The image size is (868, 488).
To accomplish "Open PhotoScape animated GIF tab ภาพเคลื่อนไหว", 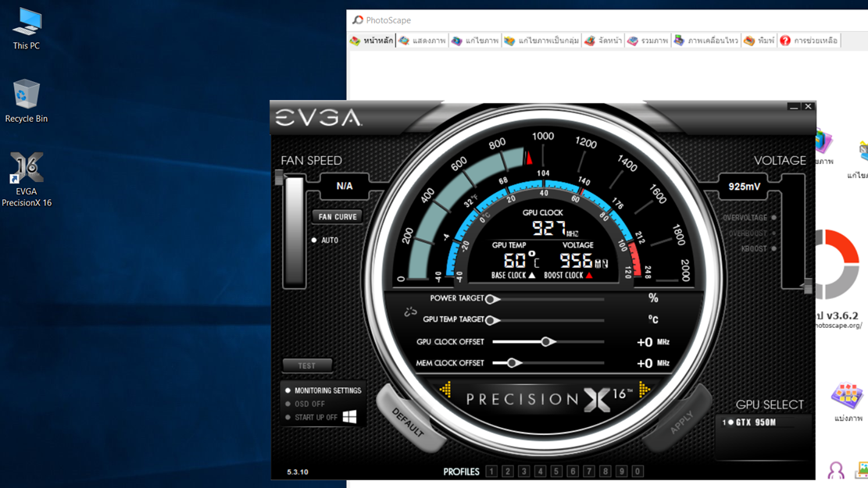I will tap(705, 41).
